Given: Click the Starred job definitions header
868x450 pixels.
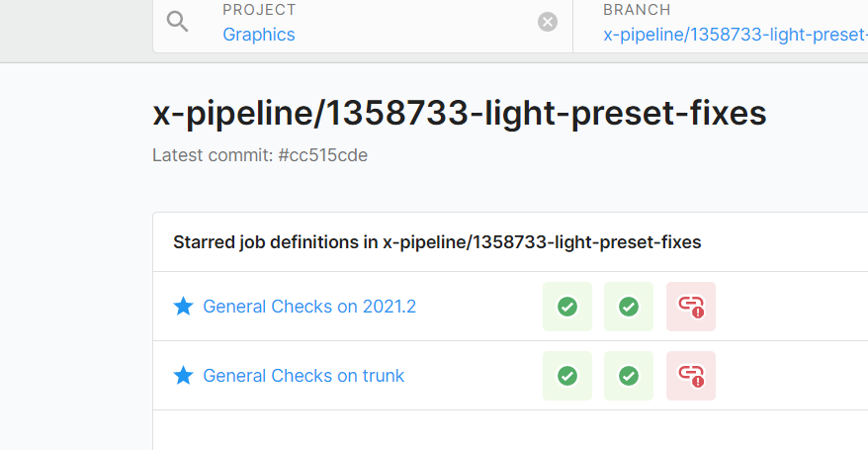Looking at the screenshot, I should point(437,242).
